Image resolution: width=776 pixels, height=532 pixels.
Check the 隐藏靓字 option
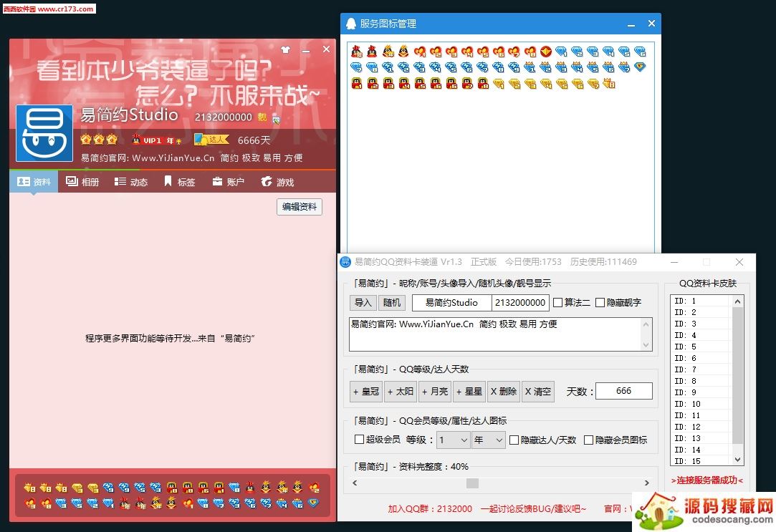[600, 303]
